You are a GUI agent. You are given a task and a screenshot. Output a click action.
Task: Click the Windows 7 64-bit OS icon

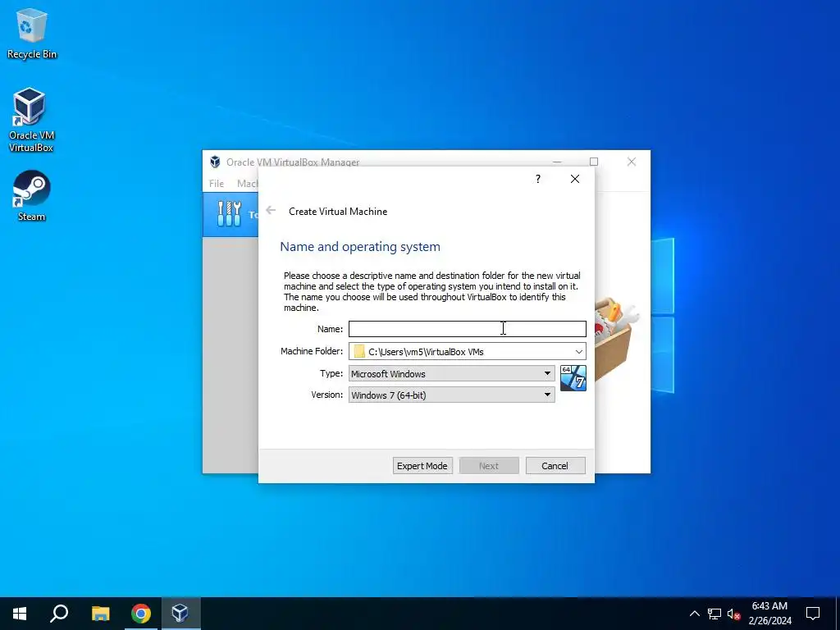tap(573, 377)
